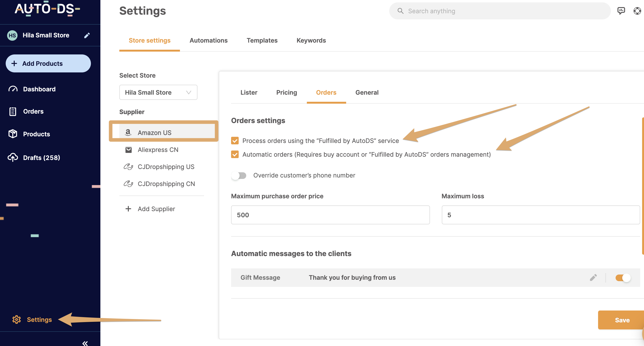Image resolution: width=644 pixels, height=346 pixels.
Task: Turn off the Gift Message toggle
Action: [x=623, y=278]
